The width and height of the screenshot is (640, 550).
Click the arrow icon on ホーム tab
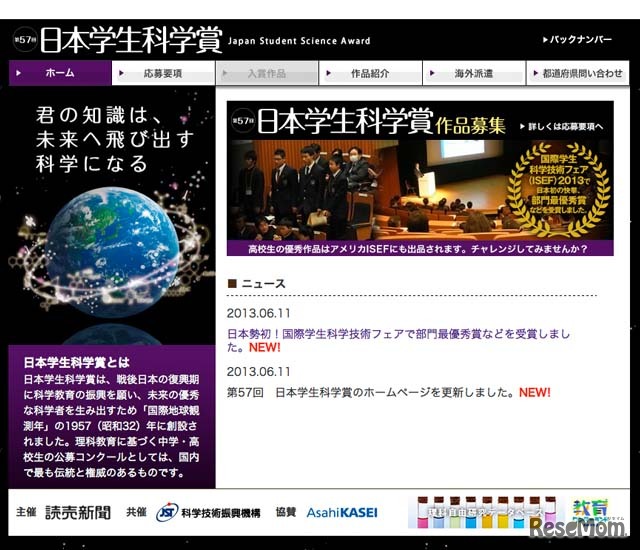[18, 73]
